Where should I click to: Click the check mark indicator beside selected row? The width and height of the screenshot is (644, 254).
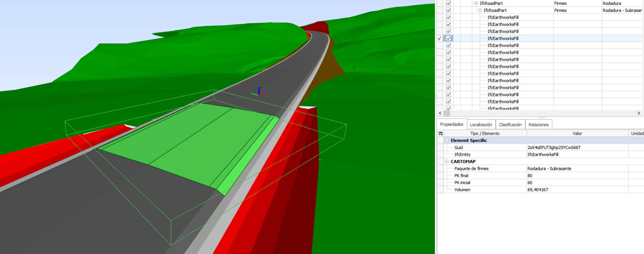(x=439, y=38)
